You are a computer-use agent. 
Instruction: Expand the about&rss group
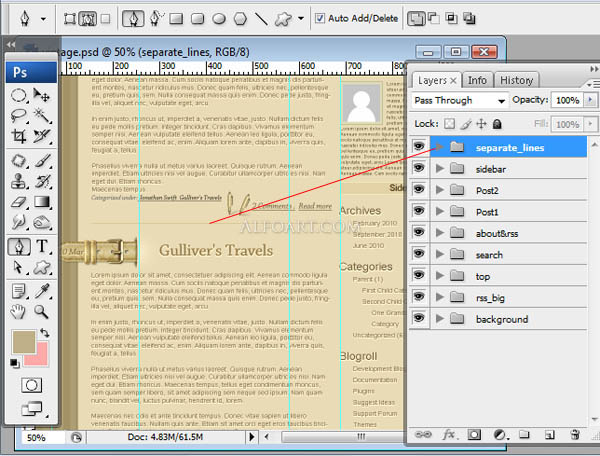pos(440,233)
